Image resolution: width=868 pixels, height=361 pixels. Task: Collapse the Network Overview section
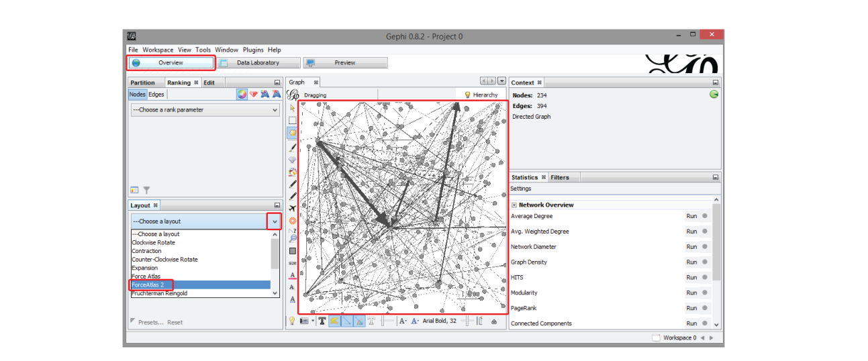tap(514, 205)
